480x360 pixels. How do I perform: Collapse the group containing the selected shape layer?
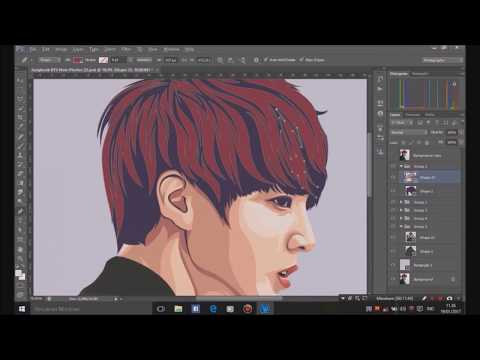pyautogui.click(x=401, y=166)
